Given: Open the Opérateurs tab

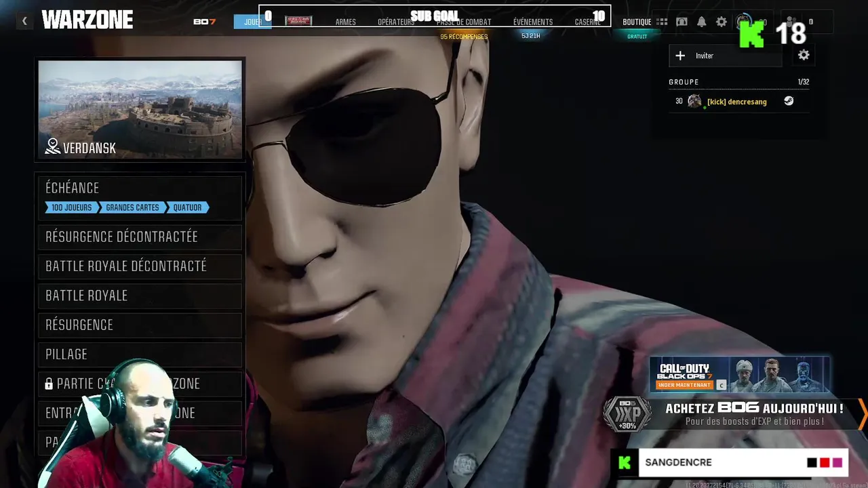Looking at the screenshot, I should click(x=396, y=22).
